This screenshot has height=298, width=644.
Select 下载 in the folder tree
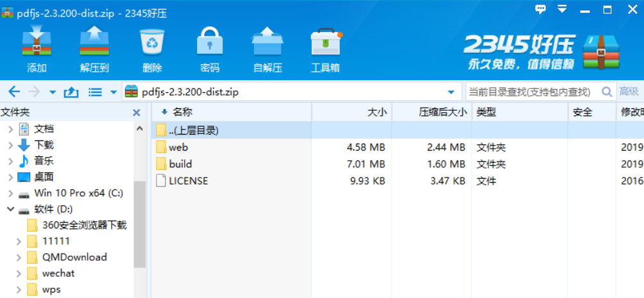click(x=44, y=145)
